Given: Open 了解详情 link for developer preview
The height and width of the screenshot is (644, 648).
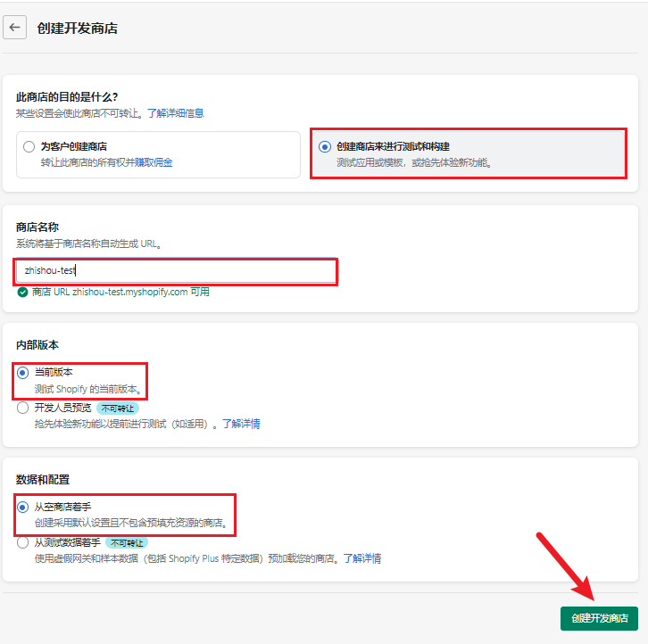Looking at the screenshot, I should tap(241, 424).
